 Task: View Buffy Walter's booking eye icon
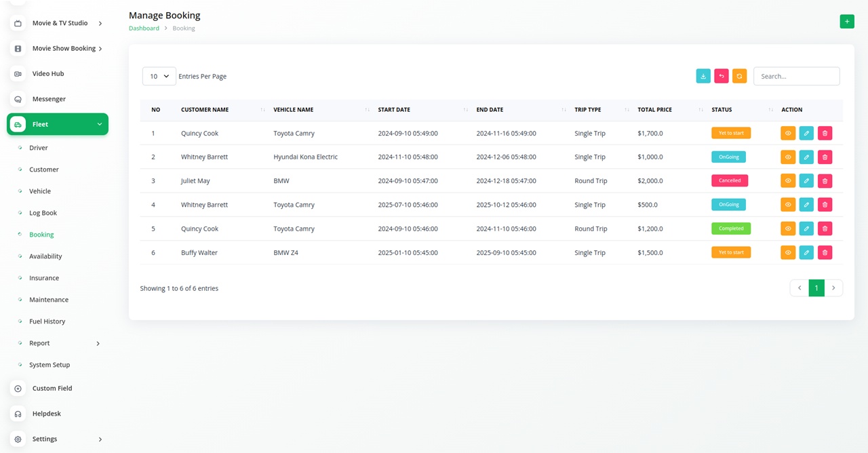(788, 252)
